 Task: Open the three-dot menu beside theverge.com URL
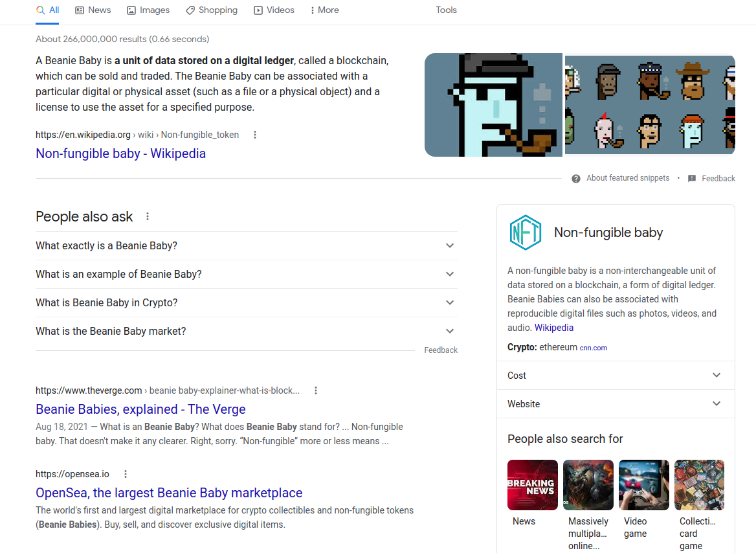tap(316, 391)
